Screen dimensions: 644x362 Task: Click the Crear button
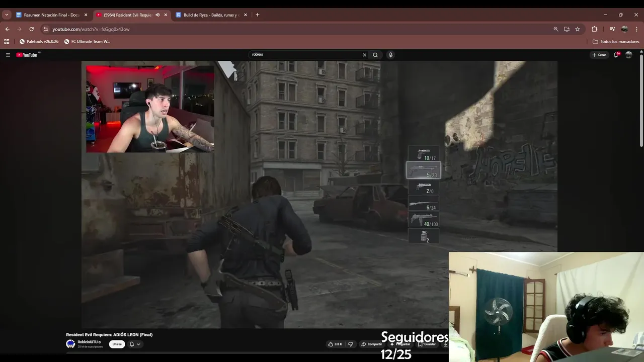tap(599, 55)
